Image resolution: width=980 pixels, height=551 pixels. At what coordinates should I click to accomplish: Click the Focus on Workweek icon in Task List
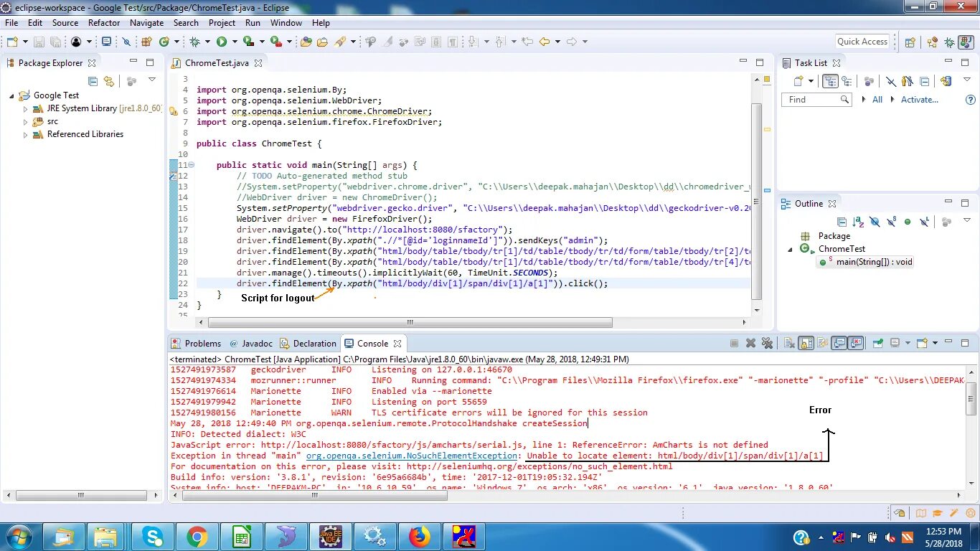coord(869,81)
